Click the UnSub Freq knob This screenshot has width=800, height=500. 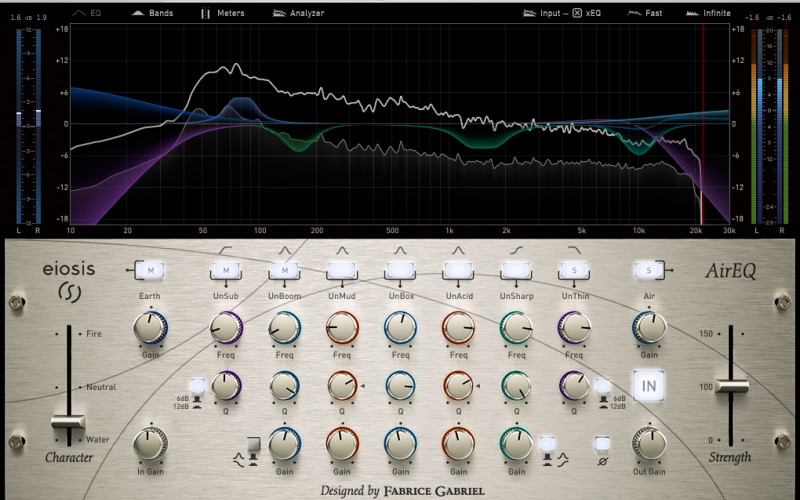click(x=226, y=328)
